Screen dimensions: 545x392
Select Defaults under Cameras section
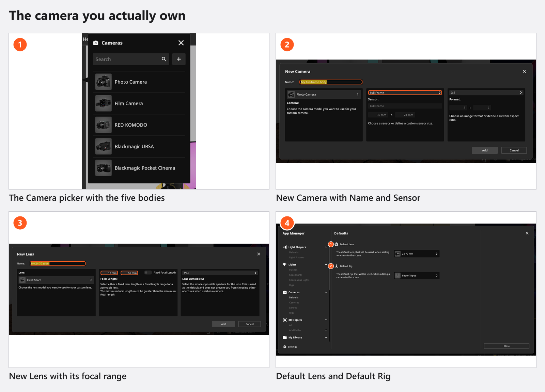[x=294, y=297]
